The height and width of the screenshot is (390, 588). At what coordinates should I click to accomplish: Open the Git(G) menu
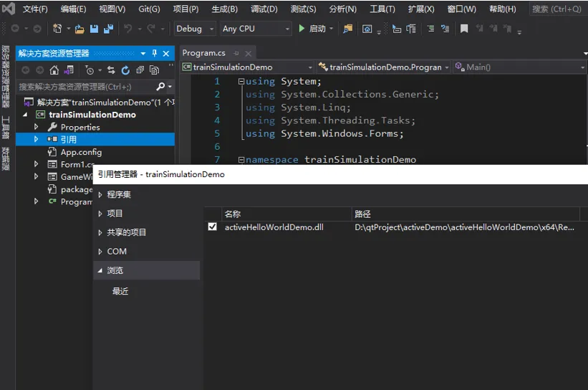[x=149, y=9]
